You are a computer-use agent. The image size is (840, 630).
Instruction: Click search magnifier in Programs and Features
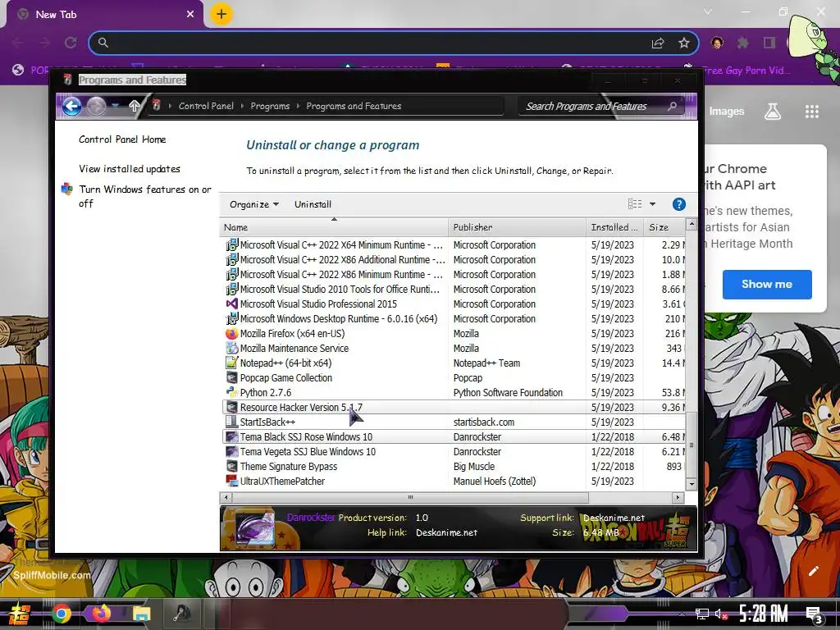pos(673,106)
